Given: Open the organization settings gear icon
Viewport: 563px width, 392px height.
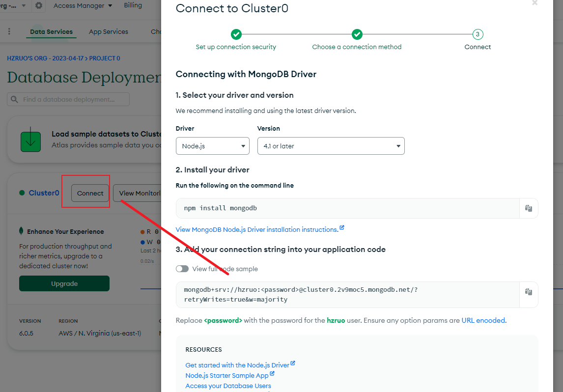Looking at the screenshot, I should coord(39,6).
